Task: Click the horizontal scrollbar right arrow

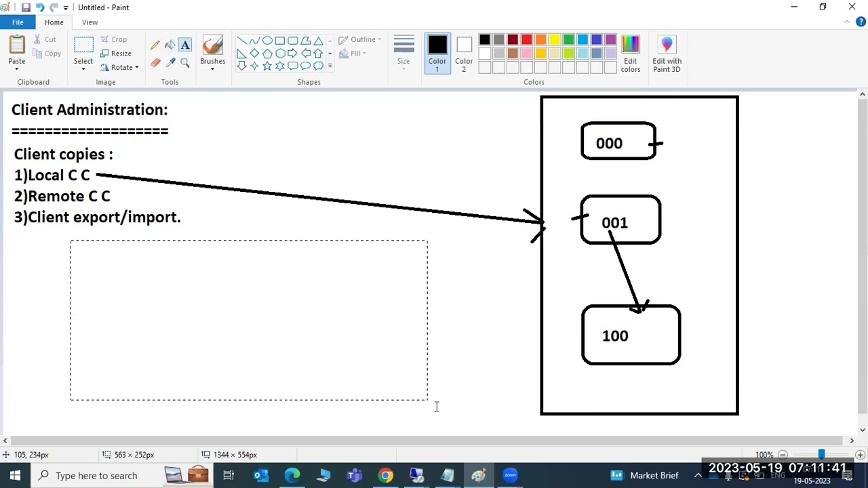Action: click(852, 441)
